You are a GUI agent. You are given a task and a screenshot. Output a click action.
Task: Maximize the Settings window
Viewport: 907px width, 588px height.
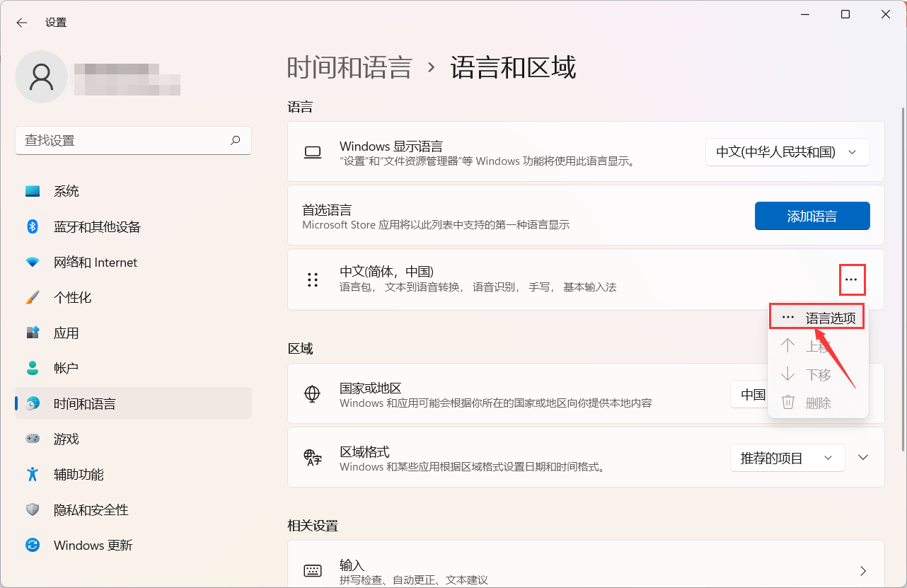(x=845, y=14)
